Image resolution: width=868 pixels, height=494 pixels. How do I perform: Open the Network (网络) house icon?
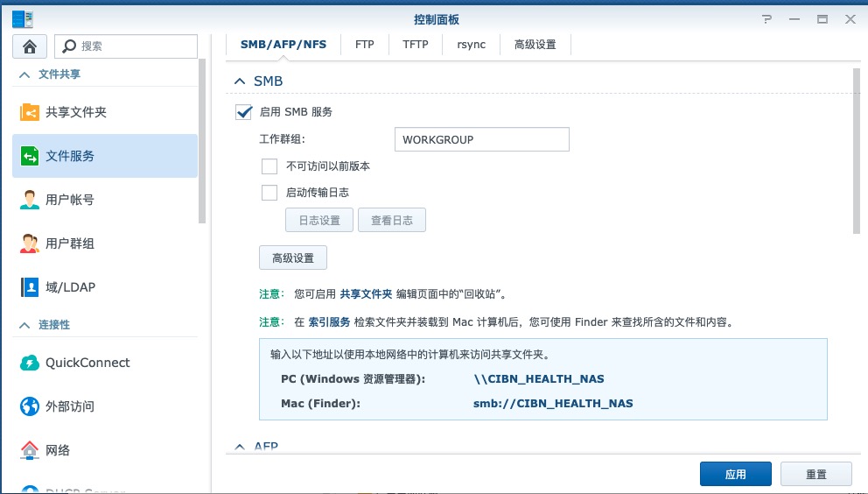click(x=30, y=451)
